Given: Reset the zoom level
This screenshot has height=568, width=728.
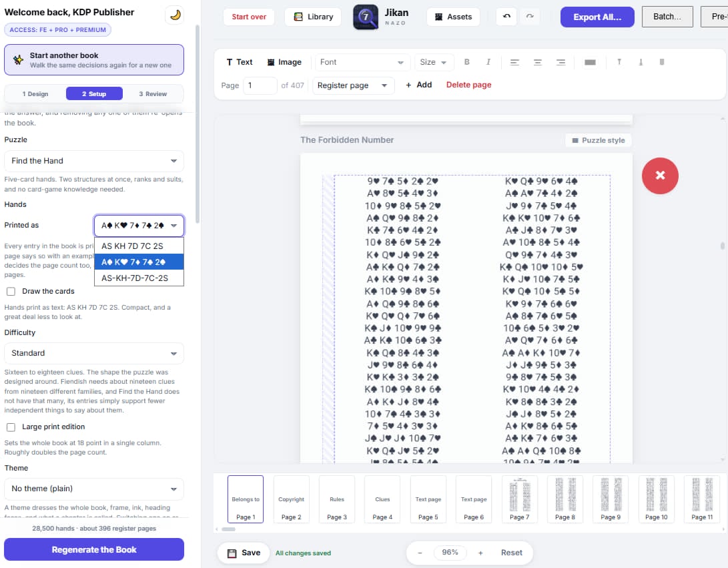Looking at the screenshot, I should [511, 553].
